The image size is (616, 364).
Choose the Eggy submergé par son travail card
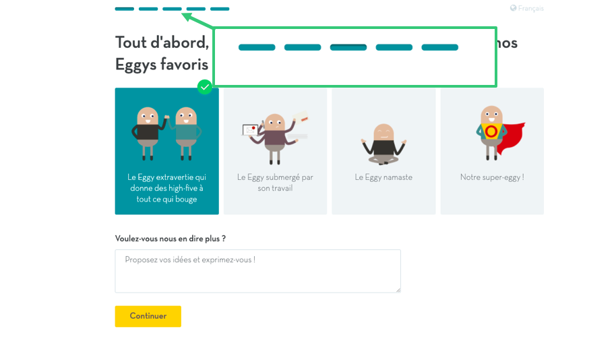point(276,151)
